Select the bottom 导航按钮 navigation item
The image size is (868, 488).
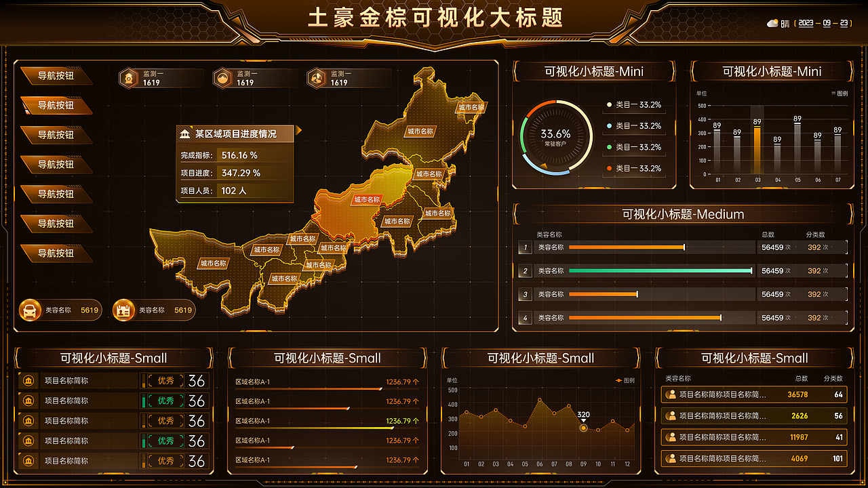click(x=57, y=253)
